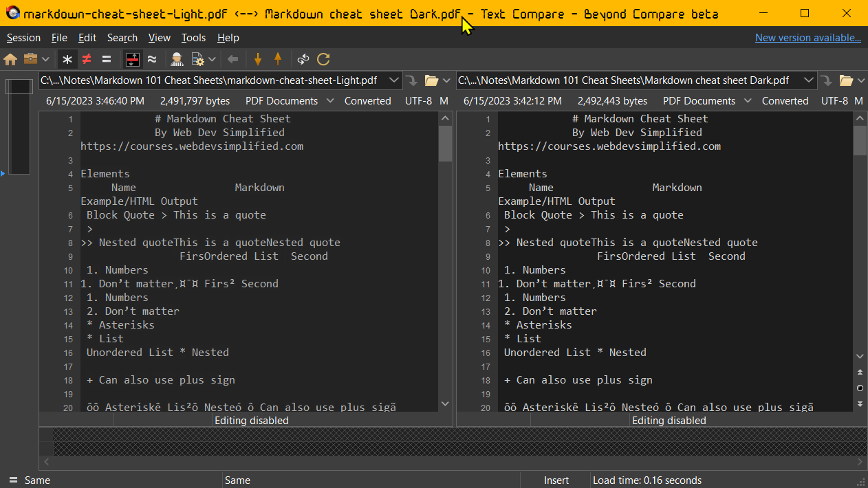The height and width of the screenshot is (488, 868).
Task: Toggle Minor differences approximate-sign button
Action: click(152, 59)
